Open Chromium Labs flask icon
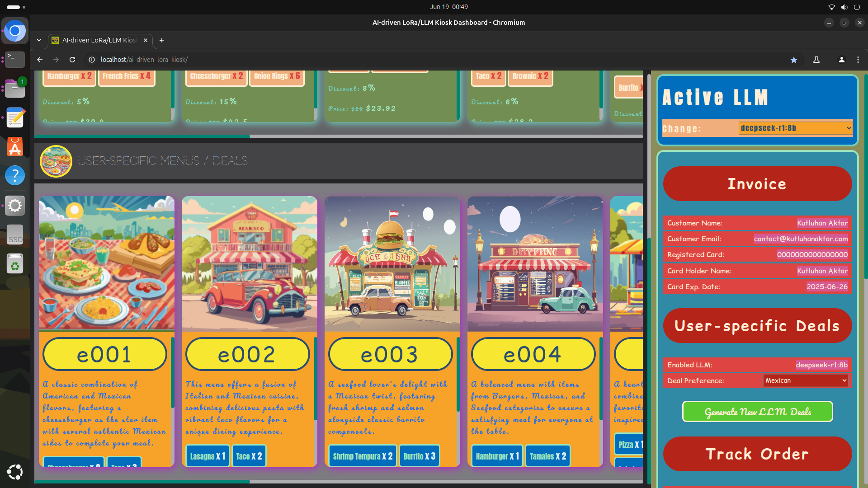The height and width of the screenshot is (488, 868). 816,60
